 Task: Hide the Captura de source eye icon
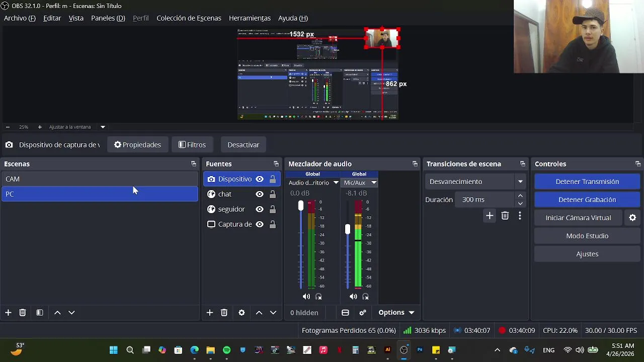click(x=260, y=224)
